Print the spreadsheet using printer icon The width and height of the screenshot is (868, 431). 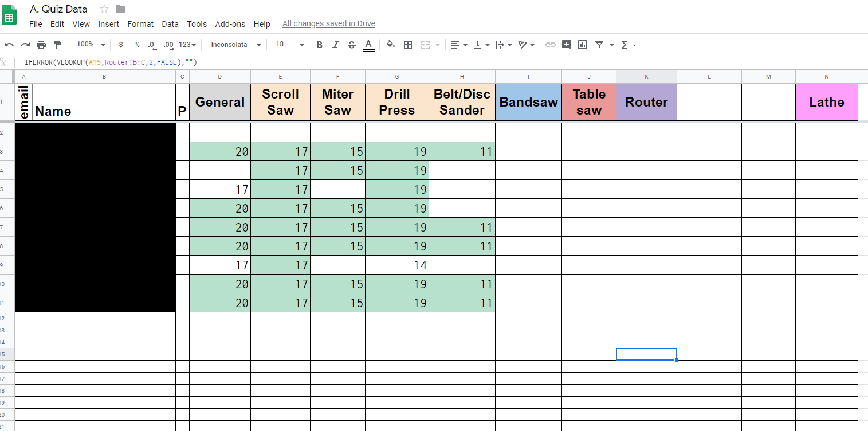click(41, 45)
